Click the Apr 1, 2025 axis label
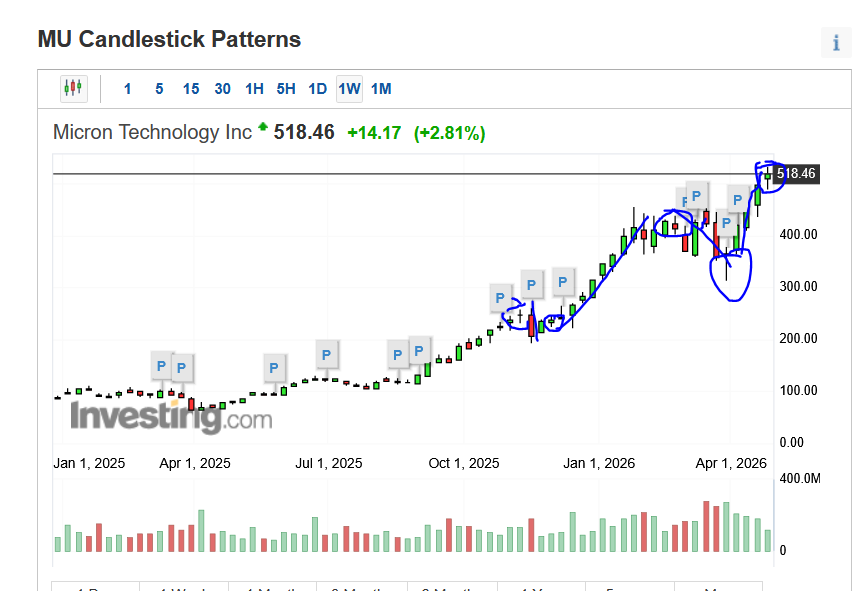This screenshot has width=857, height=591. pyautogui.click(x=195, y=463)
